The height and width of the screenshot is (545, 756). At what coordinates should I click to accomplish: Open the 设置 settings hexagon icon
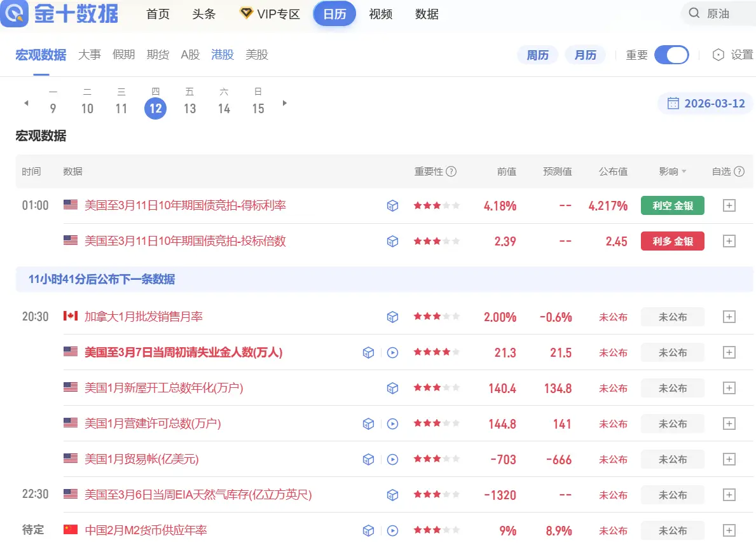(x=718, y=55)
